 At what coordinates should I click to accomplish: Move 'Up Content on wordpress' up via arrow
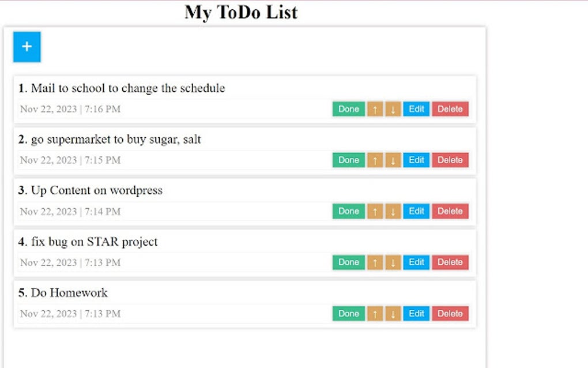click(x=375, y=211)
